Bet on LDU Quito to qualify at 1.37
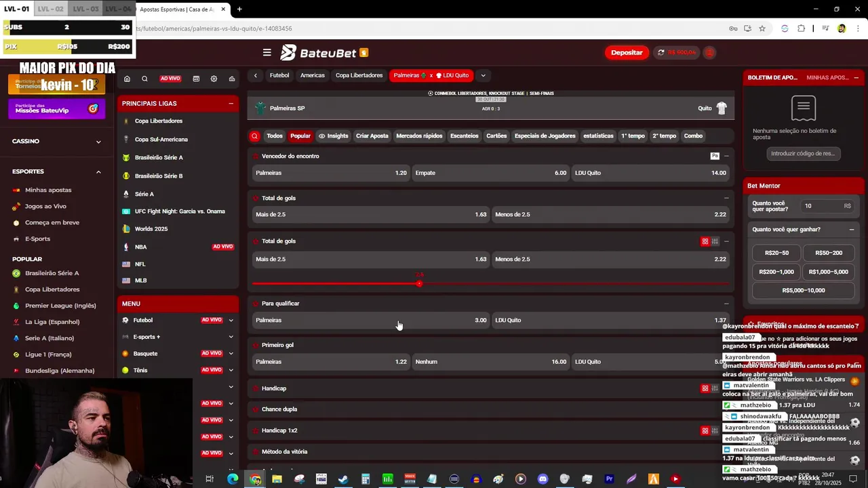 pos(611,320)
